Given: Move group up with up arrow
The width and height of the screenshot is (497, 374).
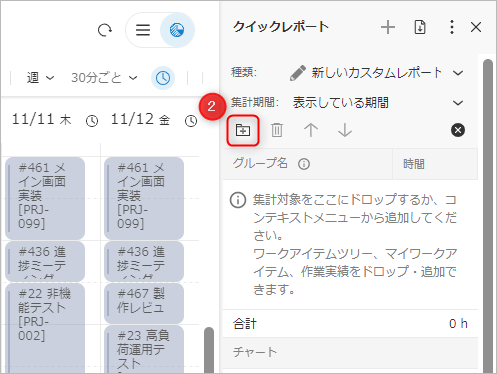Looking at the screenshot, I should pyautogui.click(x=311, y=130).
